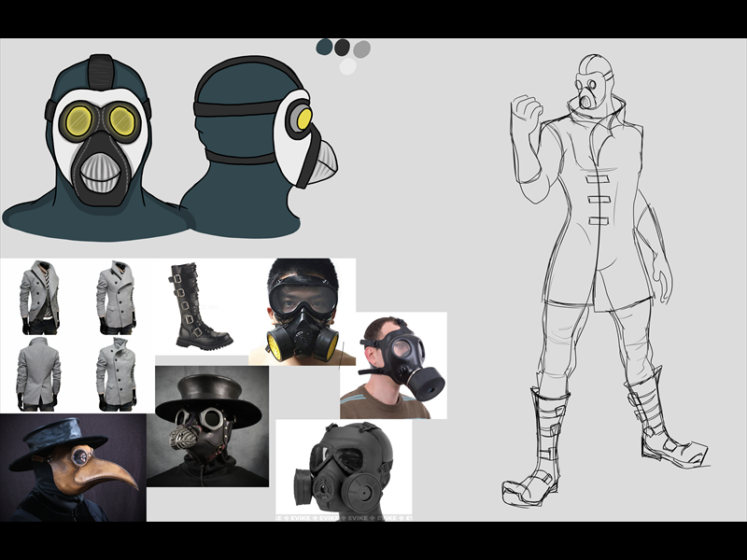
Task: Select the right yellow lens on front mask
Action: point(122,119)
